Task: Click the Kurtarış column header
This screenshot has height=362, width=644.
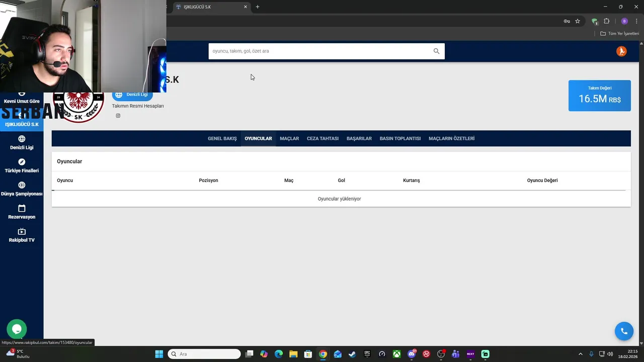Action: pyautogui.click(x=411, y=180)
